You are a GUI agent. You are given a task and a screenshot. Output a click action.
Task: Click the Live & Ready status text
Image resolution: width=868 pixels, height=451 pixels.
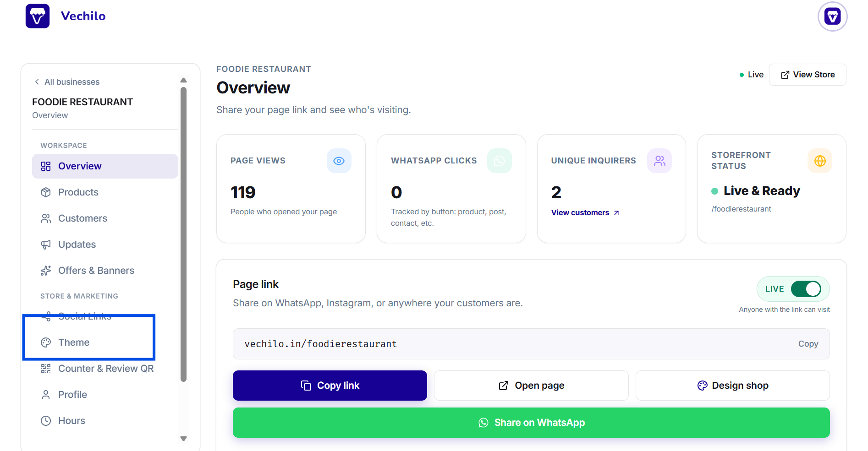762,190
